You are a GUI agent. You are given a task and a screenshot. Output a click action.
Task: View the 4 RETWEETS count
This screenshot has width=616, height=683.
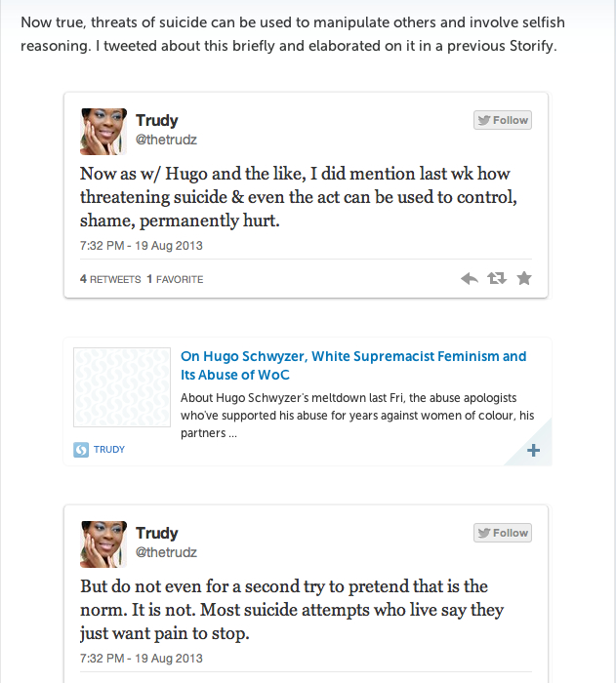(x=110, y=280)
